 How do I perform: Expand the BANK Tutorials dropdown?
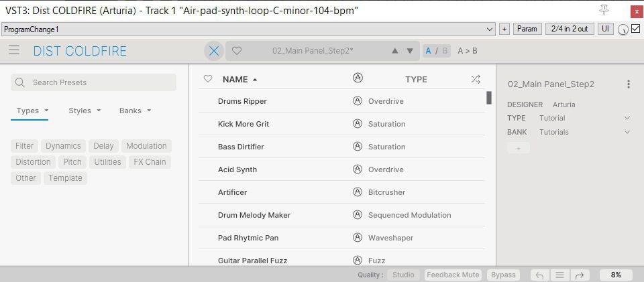pos(627,132)
